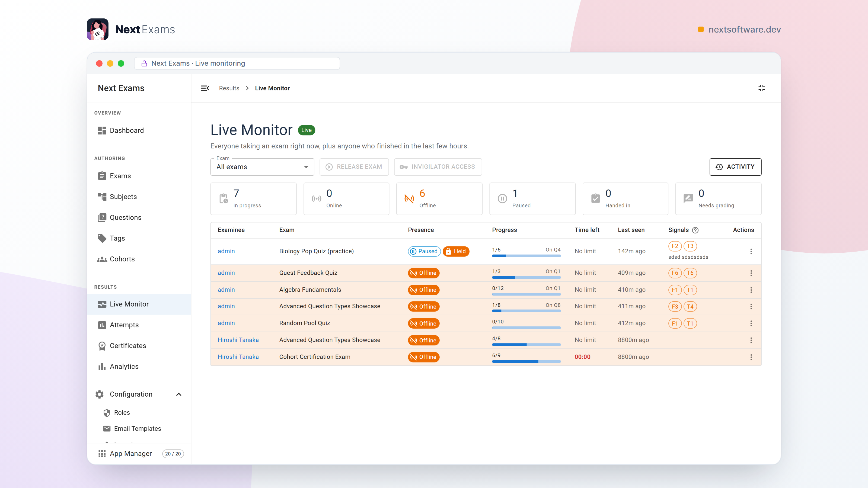
Task: Click the T6 signal badge
Action: (690, 273)
